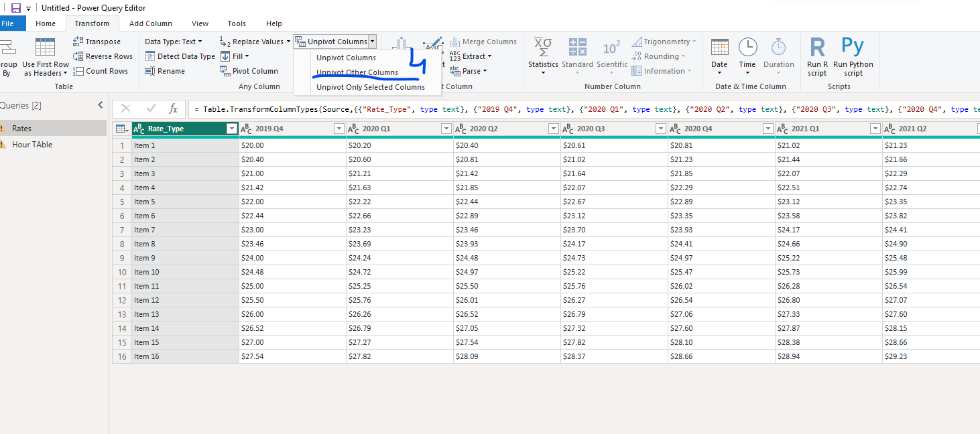Click the formula bar cancel X
The width and height of the screenshot is (980, 434).
pos(125,108)
